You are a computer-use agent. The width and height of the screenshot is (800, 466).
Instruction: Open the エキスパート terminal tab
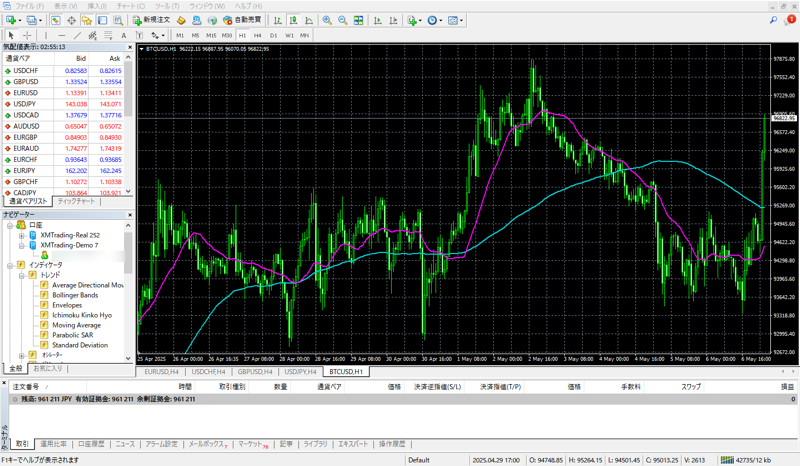tap(353, 444)
